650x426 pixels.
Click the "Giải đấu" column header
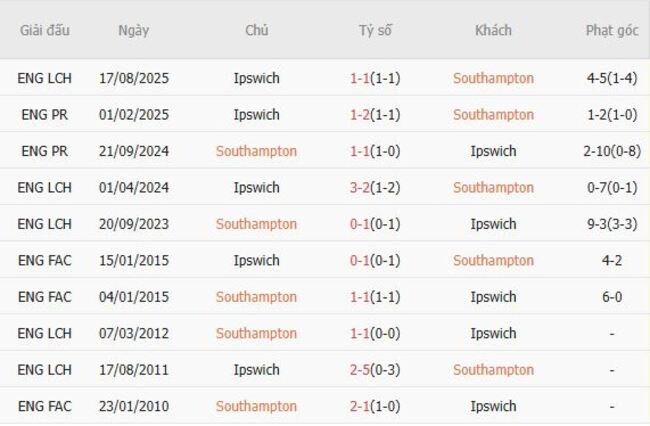click(x=45, y=30)
